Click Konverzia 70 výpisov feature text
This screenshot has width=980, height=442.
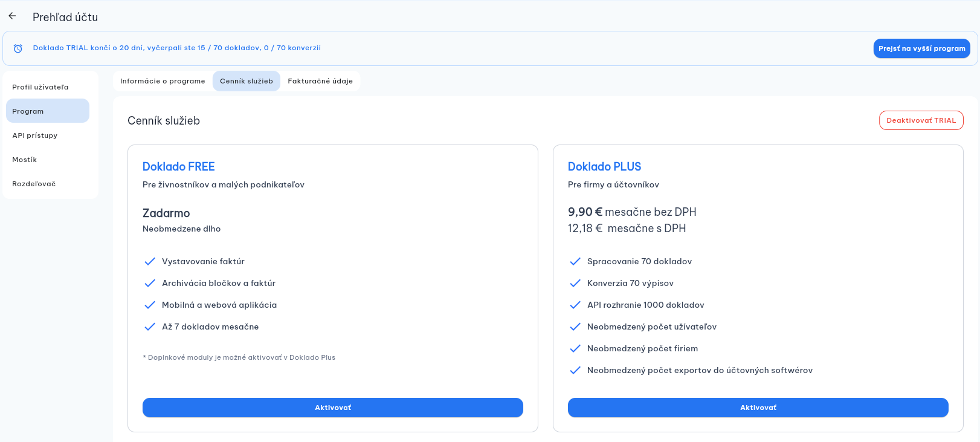click(x=630, y=283)
